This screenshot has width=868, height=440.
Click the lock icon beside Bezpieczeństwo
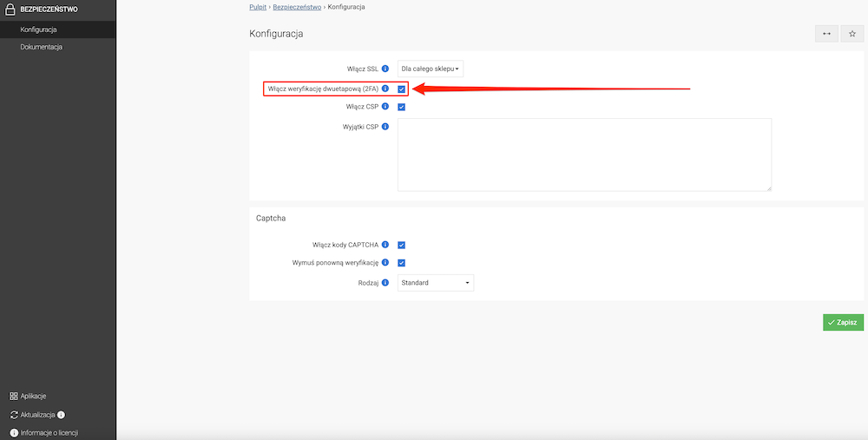coord(10,9)
